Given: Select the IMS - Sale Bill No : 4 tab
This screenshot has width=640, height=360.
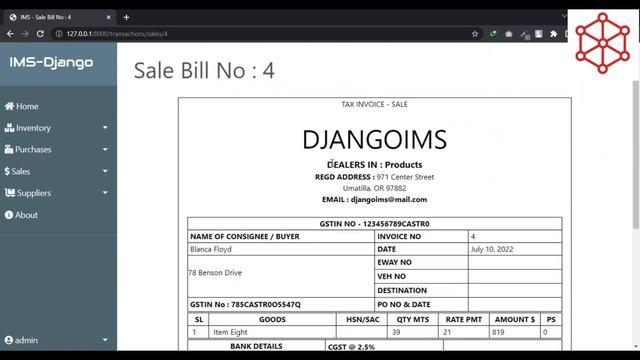Looking at the screenshot, I should pos(59,17).
